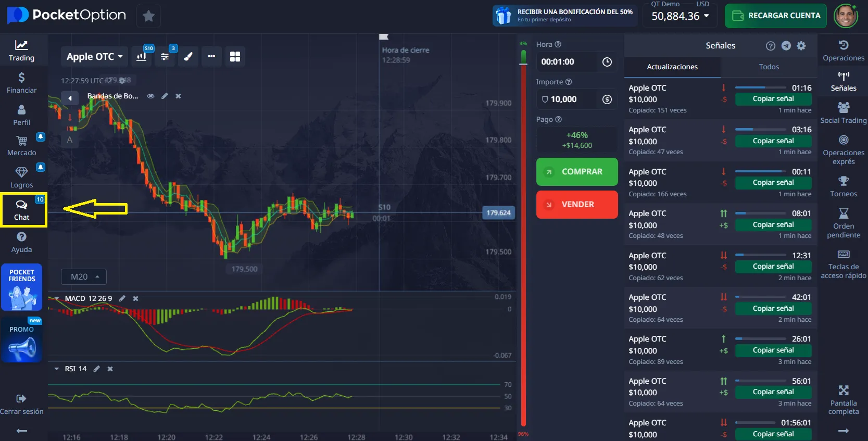
Task: Open the Ayuda help section
Action: (x=21, y=242)
